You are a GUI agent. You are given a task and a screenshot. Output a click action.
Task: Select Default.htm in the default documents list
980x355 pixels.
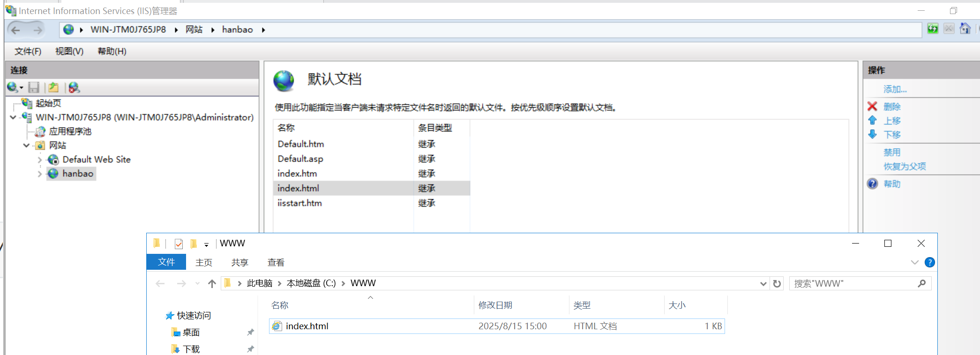click(301, 144)
